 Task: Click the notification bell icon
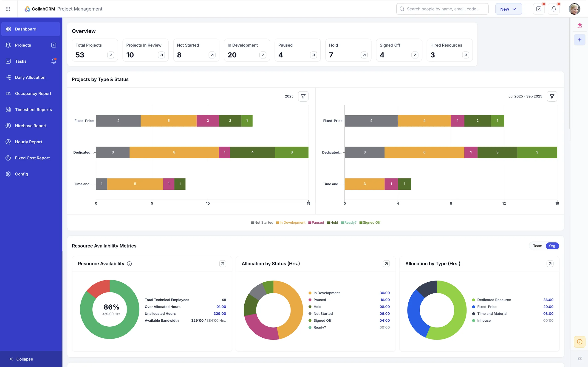click(x=554, y=9)
